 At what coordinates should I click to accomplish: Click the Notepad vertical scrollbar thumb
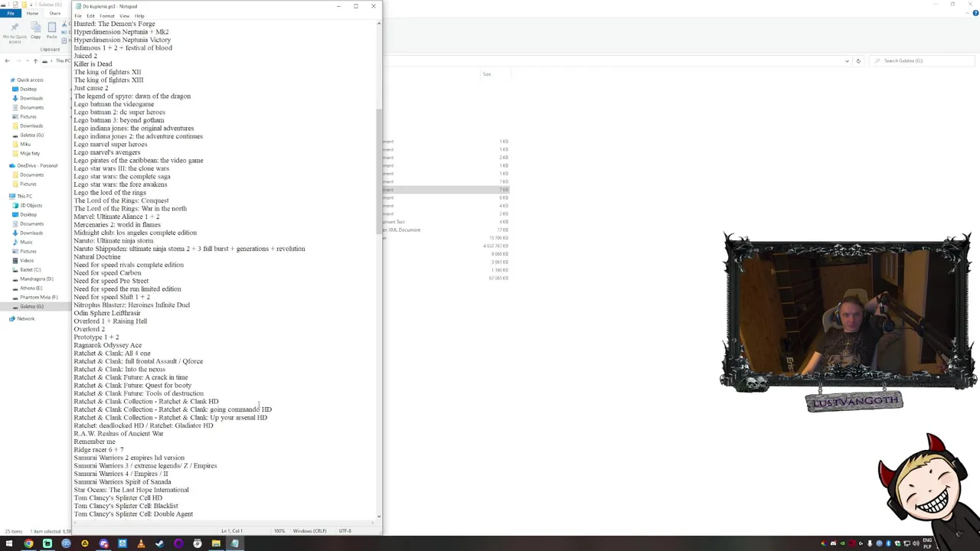[378, 170]
